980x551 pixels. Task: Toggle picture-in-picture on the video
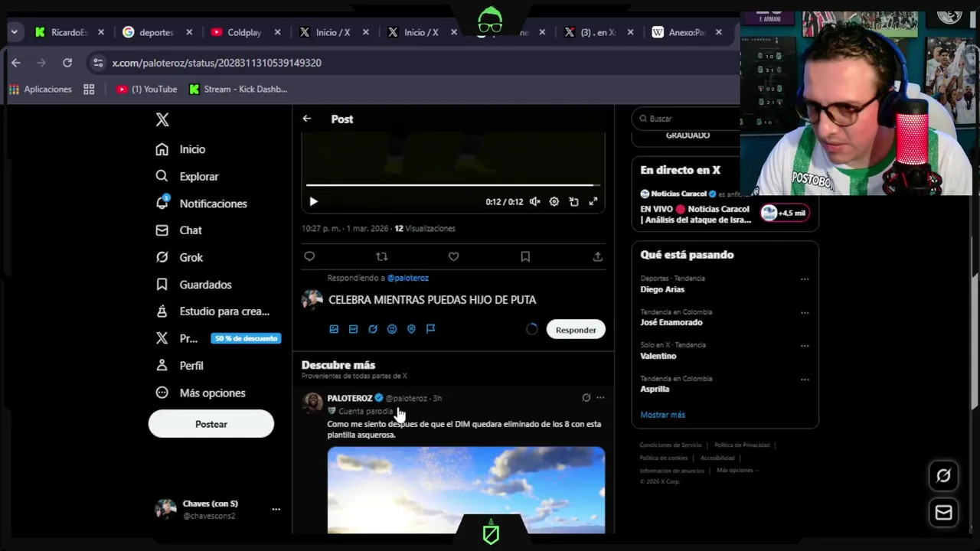574,201
